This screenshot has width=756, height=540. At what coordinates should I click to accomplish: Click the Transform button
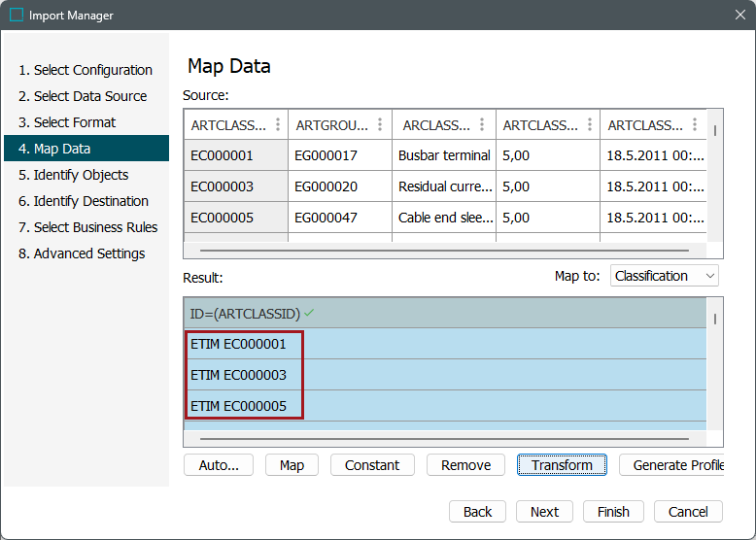[562, 465]
